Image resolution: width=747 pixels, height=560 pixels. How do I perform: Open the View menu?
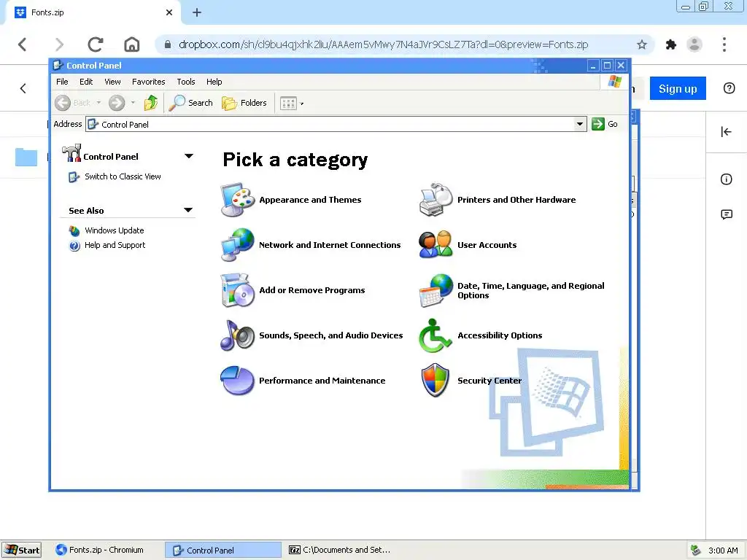point(112,82)
